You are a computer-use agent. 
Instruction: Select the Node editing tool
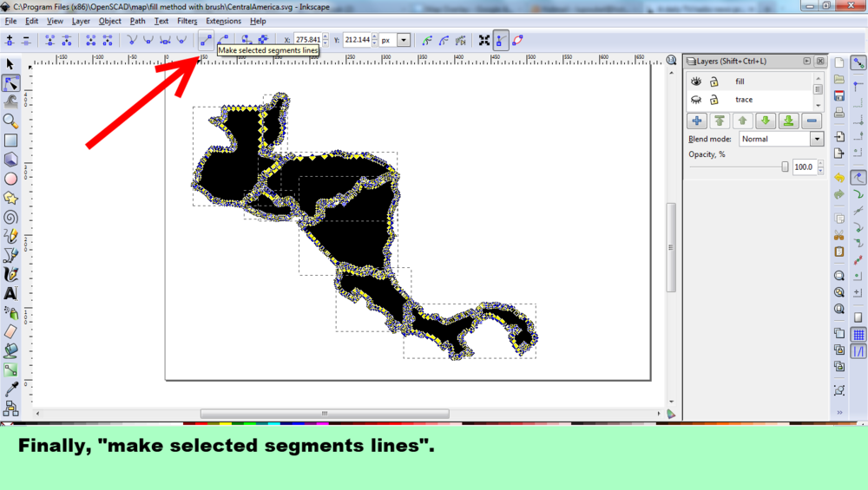tap(10, 83)
